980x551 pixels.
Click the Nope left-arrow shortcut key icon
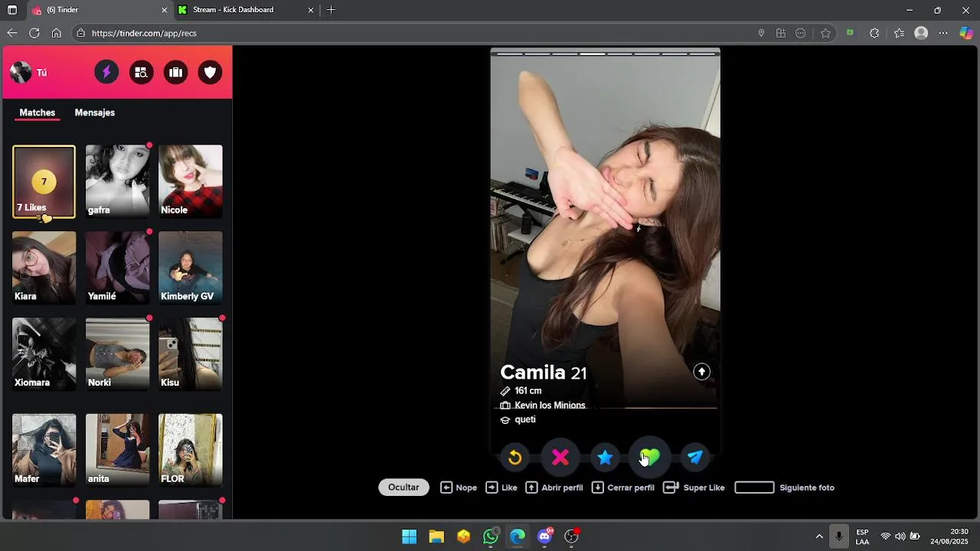point(446,487)
